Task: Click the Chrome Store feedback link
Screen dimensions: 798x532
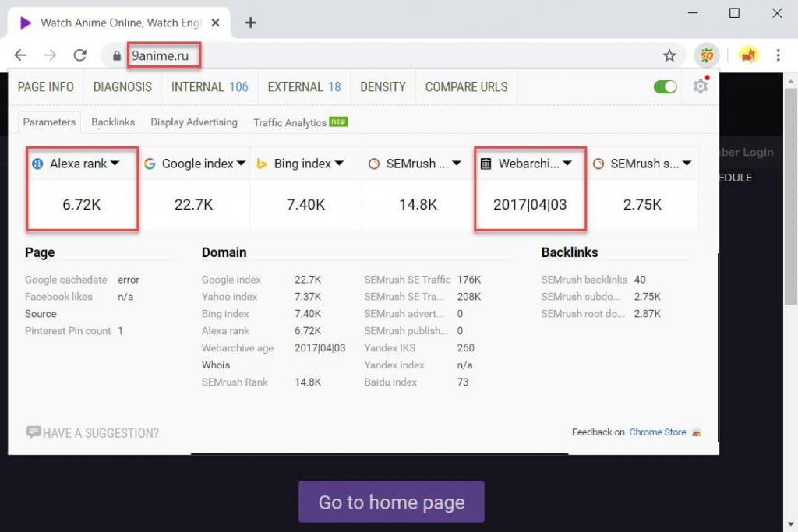Action: pyautogui.click(x=658, y=432)
